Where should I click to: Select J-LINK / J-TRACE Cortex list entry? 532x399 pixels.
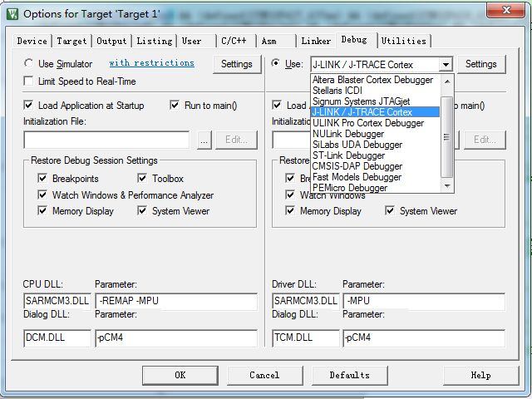pos(375,112)
